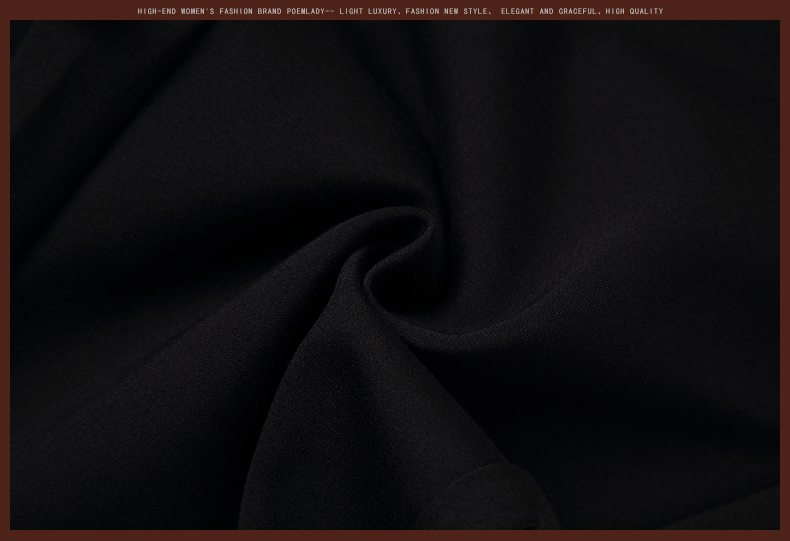
Task: Click the word QUALITY in the banner
Action: 646,12
